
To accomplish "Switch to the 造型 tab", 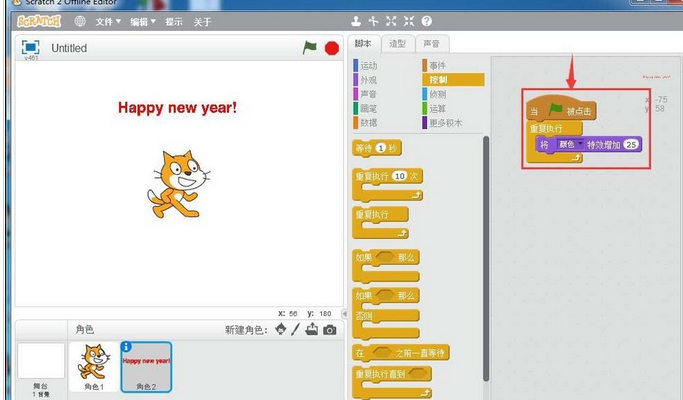I will click(397, 44).
